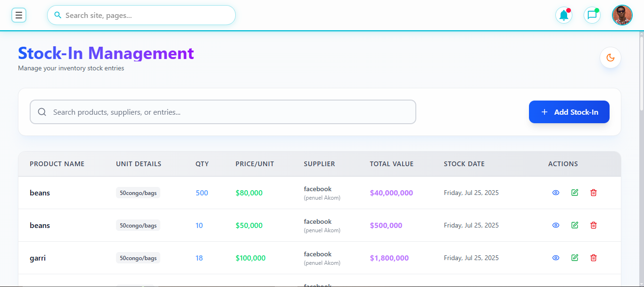Click the PRICE/UNIT column header
Image resolution: width=644 pixels, height=287 pixels.
pos(255,164)
